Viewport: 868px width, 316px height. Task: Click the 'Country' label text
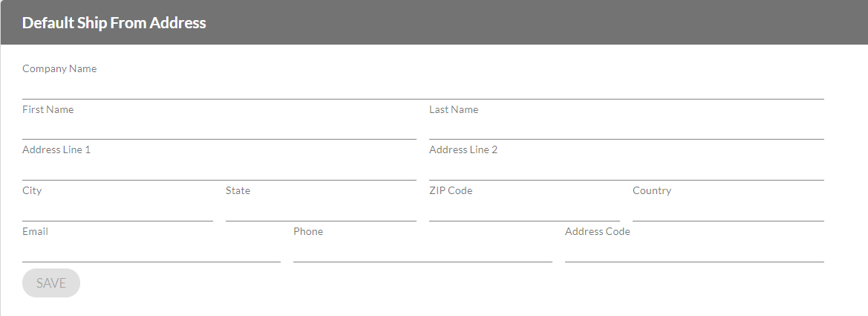[x=651, y=191]
